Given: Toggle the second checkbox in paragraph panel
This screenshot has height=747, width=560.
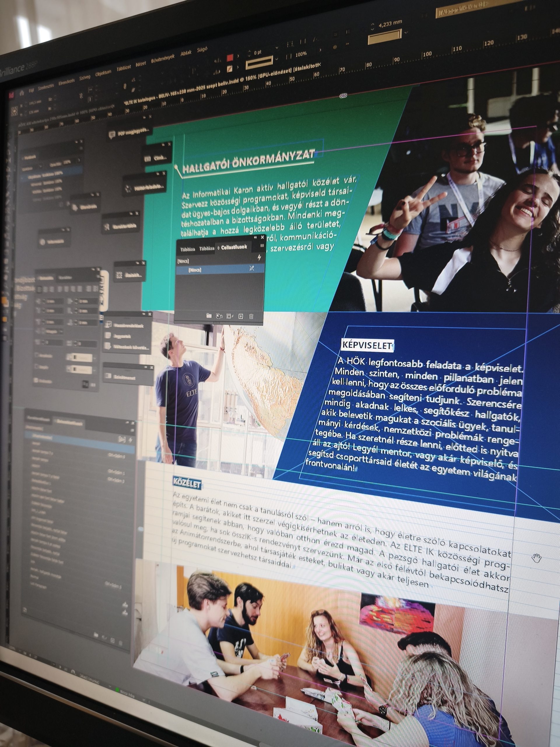Looking at the screenshot, I should (x=37, y=367).
